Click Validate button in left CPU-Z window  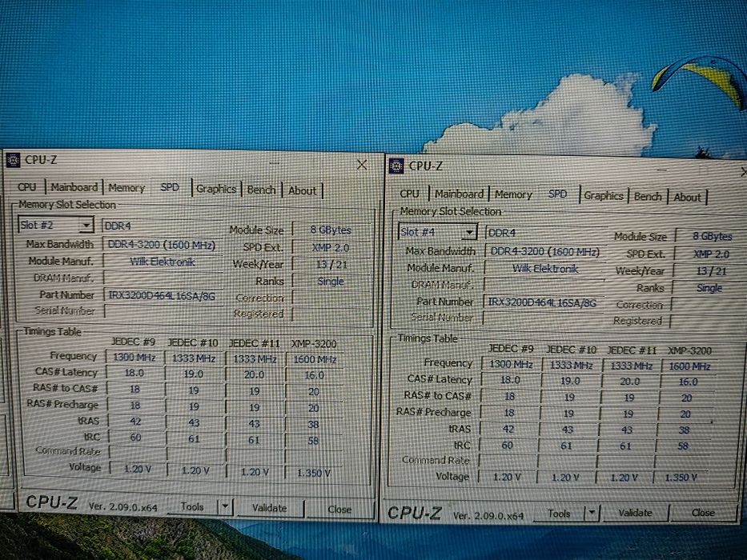pyautogui.click(x=269, y=508)
